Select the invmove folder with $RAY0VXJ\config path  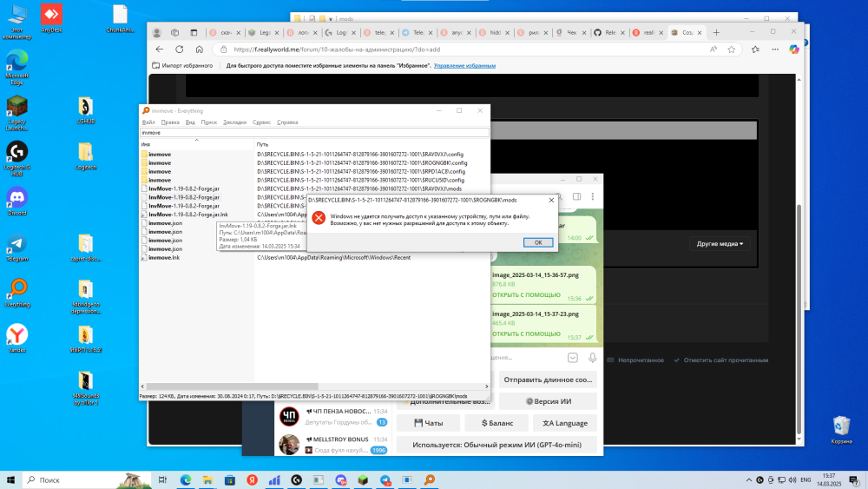(160, 155)
